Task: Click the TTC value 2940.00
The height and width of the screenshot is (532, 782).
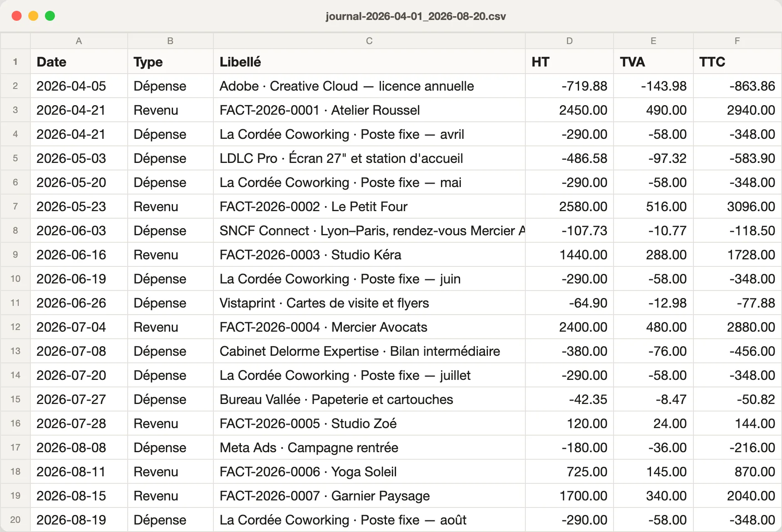Action: point(737,110)
